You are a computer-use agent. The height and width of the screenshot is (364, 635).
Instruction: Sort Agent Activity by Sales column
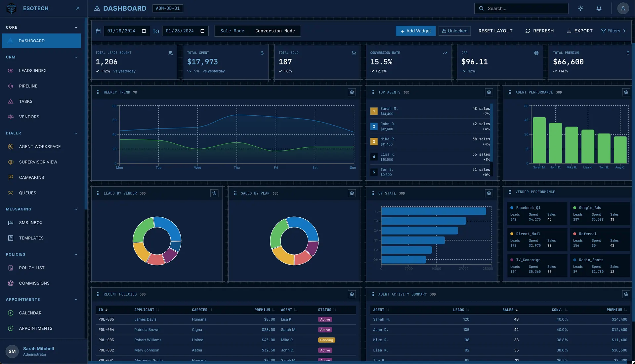510,310
